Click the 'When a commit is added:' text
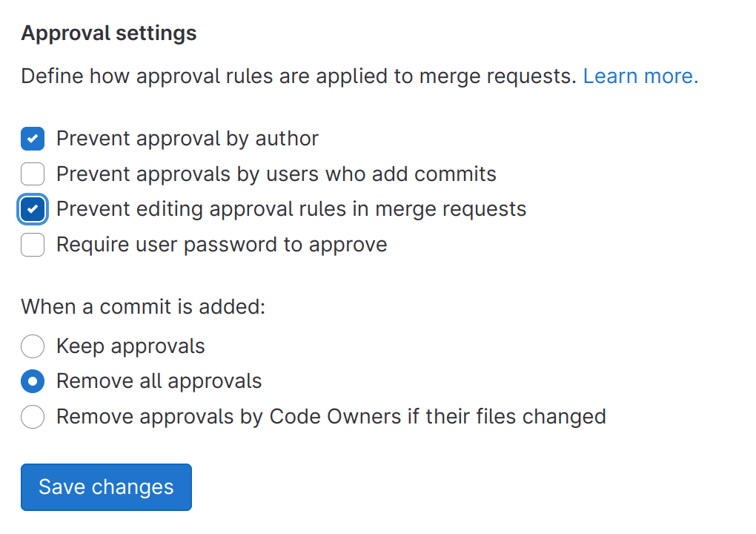Screen dimensions: 756x534 point(143,306)
